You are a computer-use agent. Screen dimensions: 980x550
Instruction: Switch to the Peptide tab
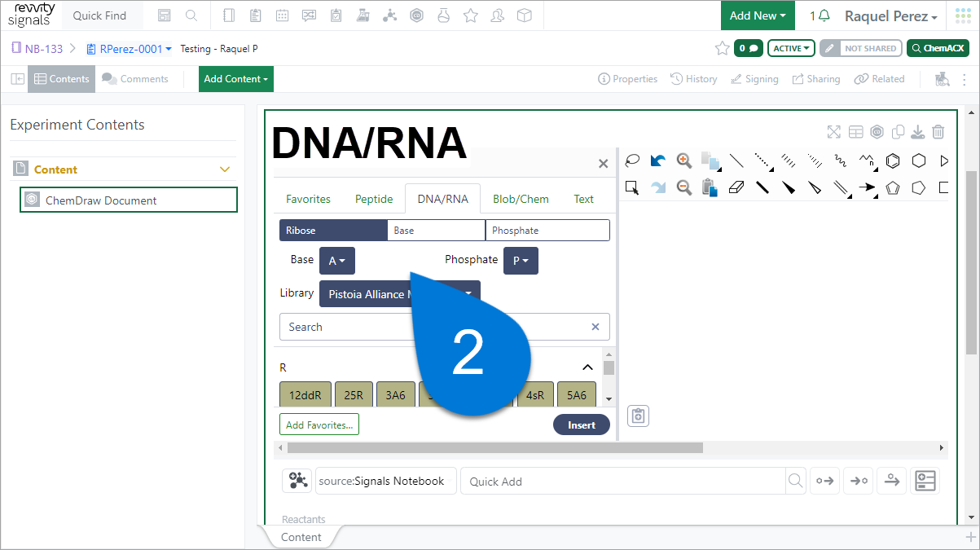coord(374,199)
